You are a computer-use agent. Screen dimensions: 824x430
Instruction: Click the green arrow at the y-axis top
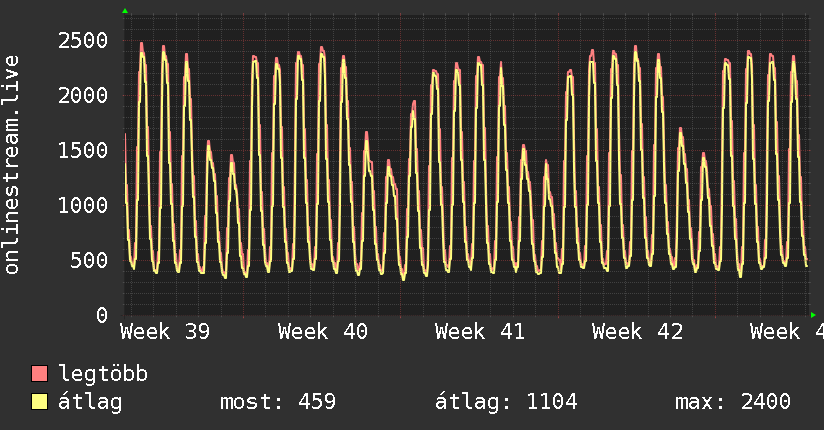coord(125,11)
